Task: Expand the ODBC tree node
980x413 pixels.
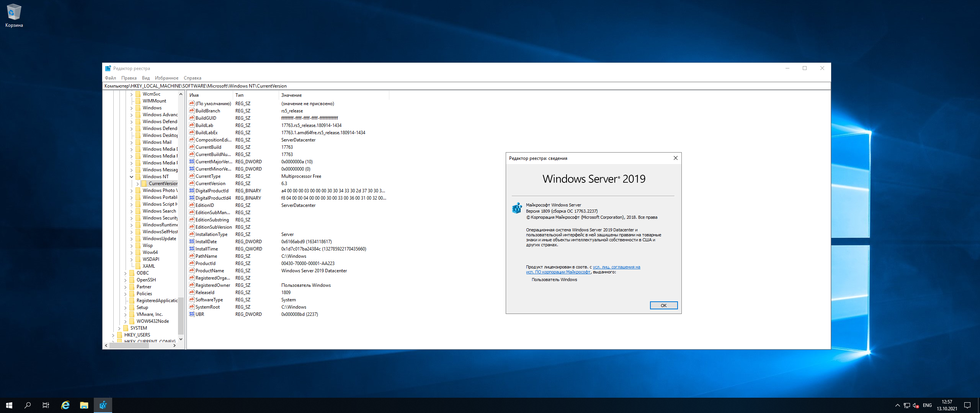Action: (x=126, y=273)
